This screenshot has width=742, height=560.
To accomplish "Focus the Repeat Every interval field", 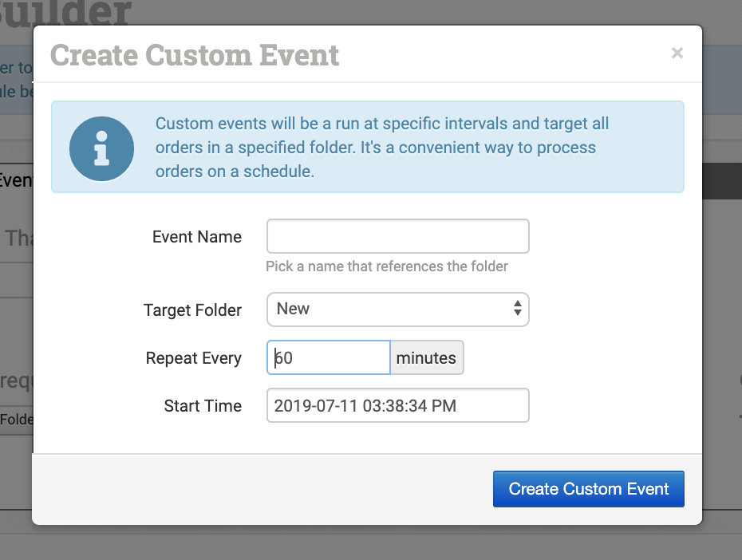I will 328,358.
